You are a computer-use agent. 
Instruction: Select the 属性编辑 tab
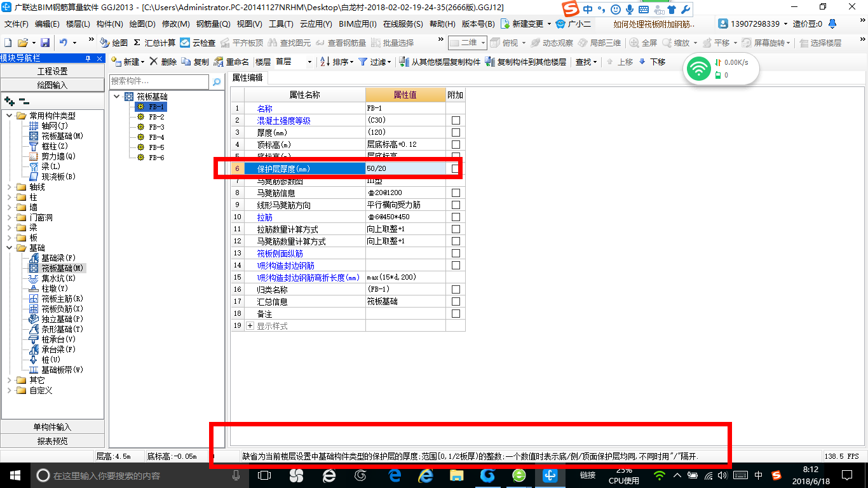point(248,78)
